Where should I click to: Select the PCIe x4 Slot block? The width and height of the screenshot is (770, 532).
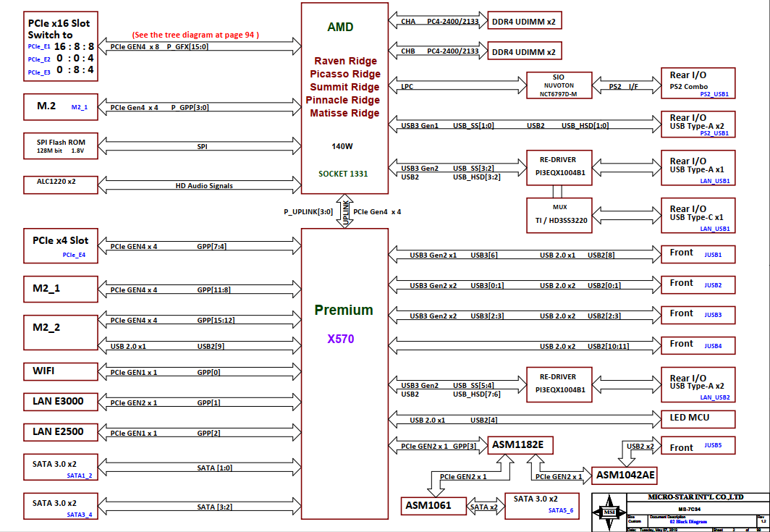60,245
